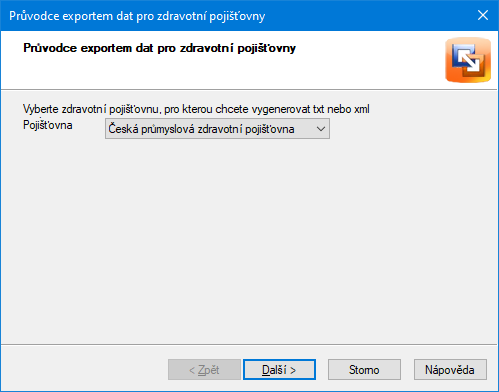Expand the Pojišťovna dropdown arrow
The width and height of the screenshot is (499, 392).
click(x=321, y=129)
